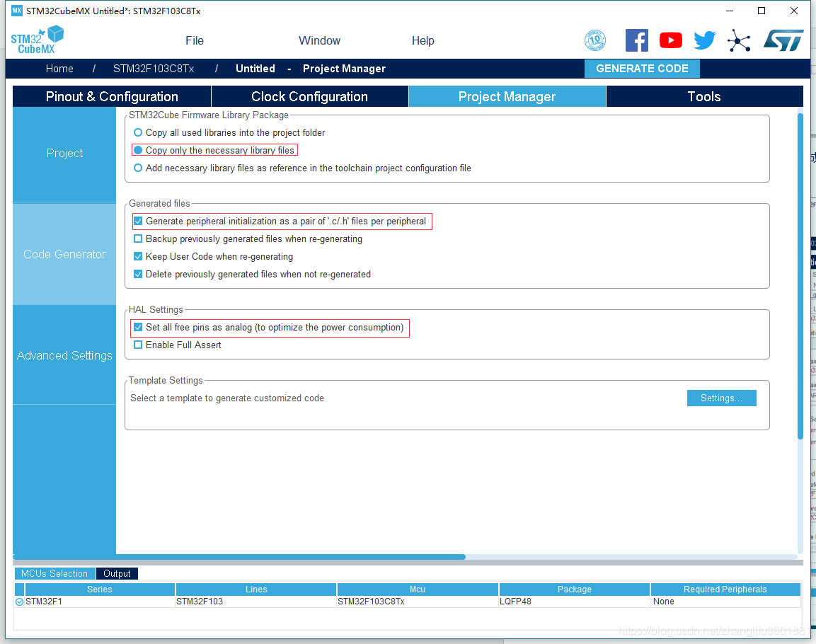Minimize the STM32CubeMX window
This screenshot has height=644, width=816.
[730, 11]
